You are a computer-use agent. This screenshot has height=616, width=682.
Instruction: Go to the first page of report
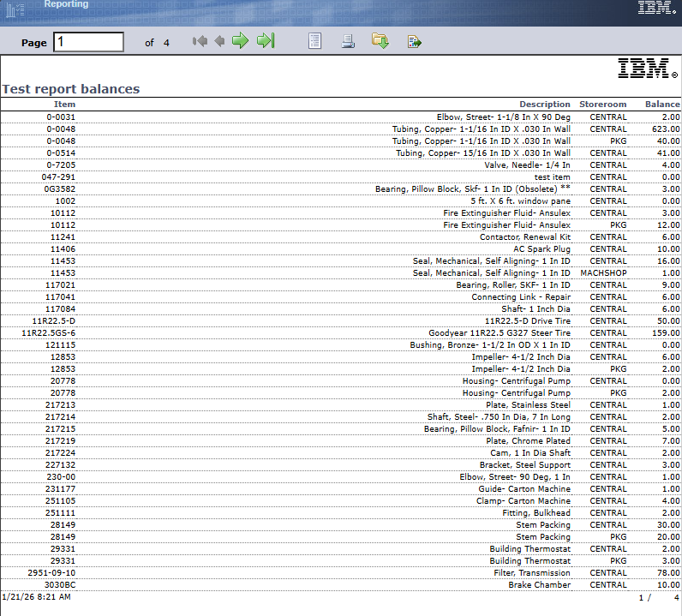tap(200, 41)
